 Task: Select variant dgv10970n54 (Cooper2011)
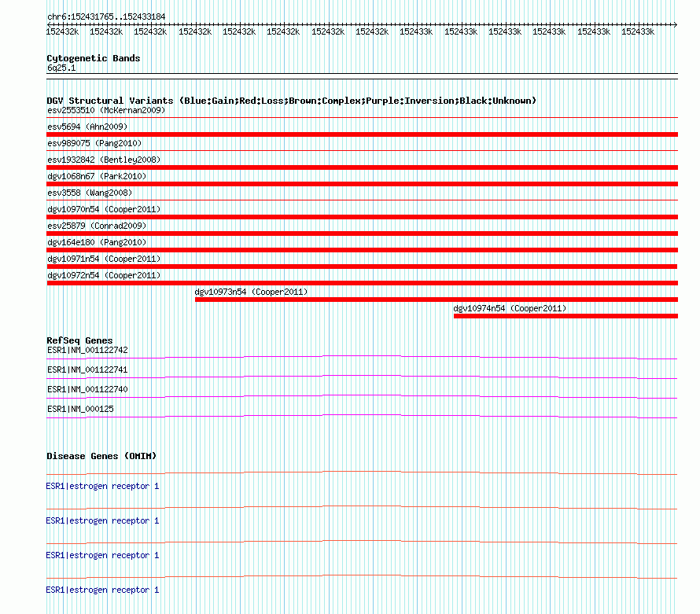tap(104, 209)
